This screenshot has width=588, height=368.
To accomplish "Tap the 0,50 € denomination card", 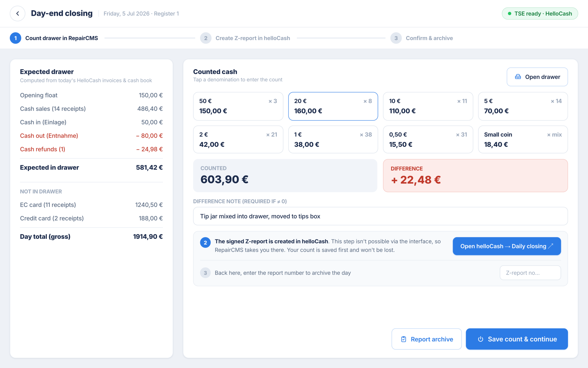I will click(x=428, y=139).
